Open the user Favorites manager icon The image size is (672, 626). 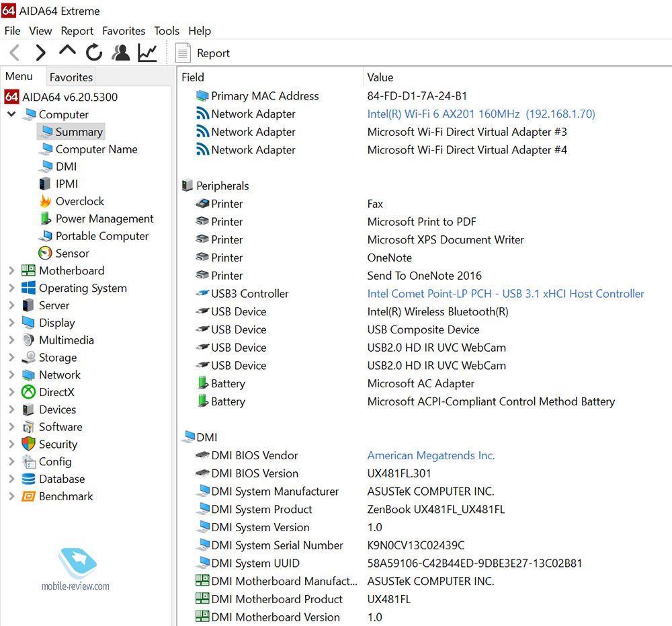(121, 52)
